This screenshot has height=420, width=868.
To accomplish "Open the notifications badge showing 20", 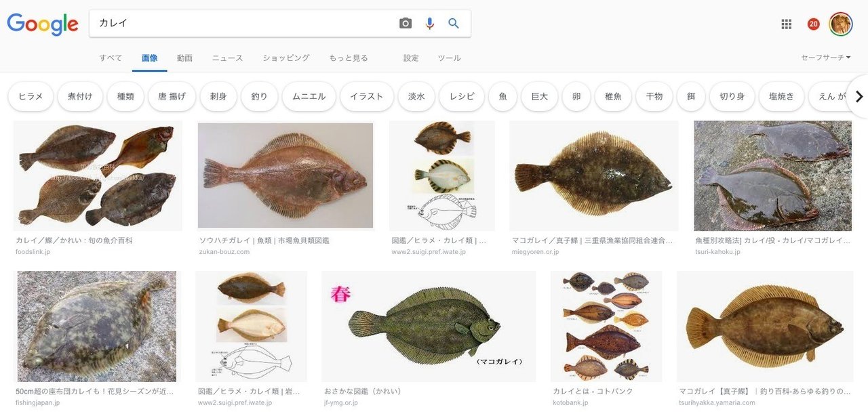I will coord(814,24).
